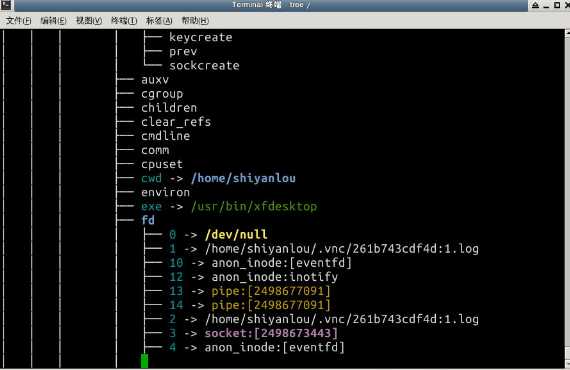
Task: Click the 'cgroup' entry
Action: [x=162, y=94]
